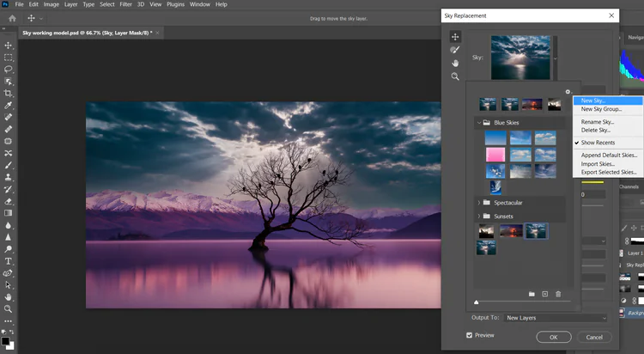Select the pink sky thumbnail
The image size is (644, 354).
click(495, 155)
